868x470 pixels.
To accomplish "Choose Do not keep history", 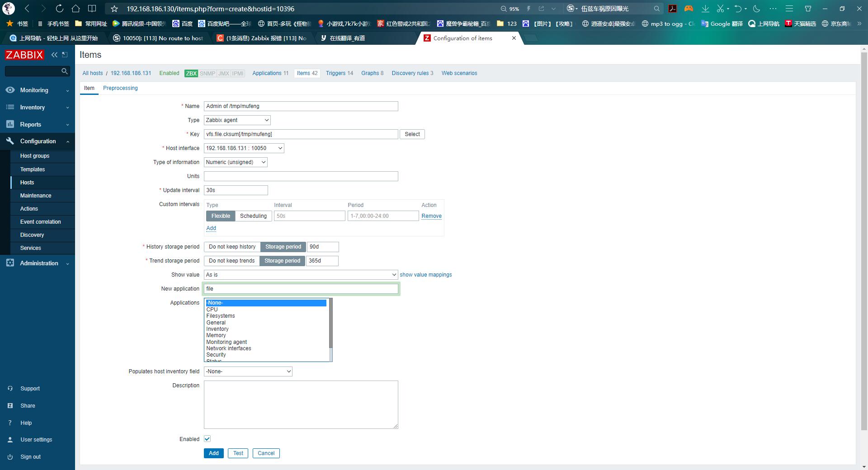I will (232, 247).
